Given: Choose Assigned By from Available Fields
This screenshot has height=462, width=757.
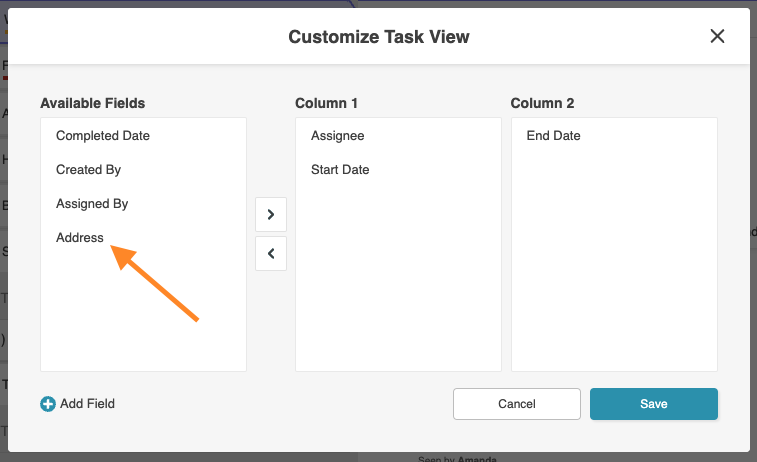Looking at the screenshot, I should (x=92, y=204).
